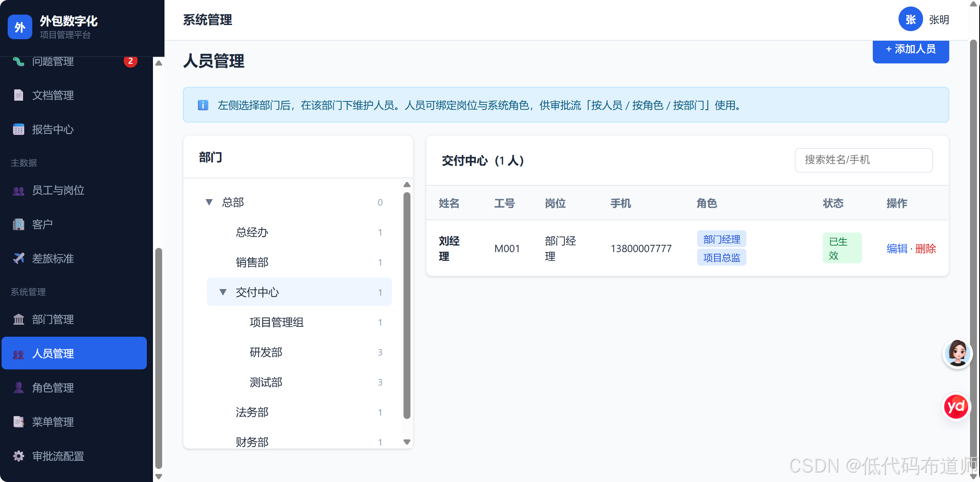
Task: Click 编辑 link for 刘经理
Action: [897, 249]
